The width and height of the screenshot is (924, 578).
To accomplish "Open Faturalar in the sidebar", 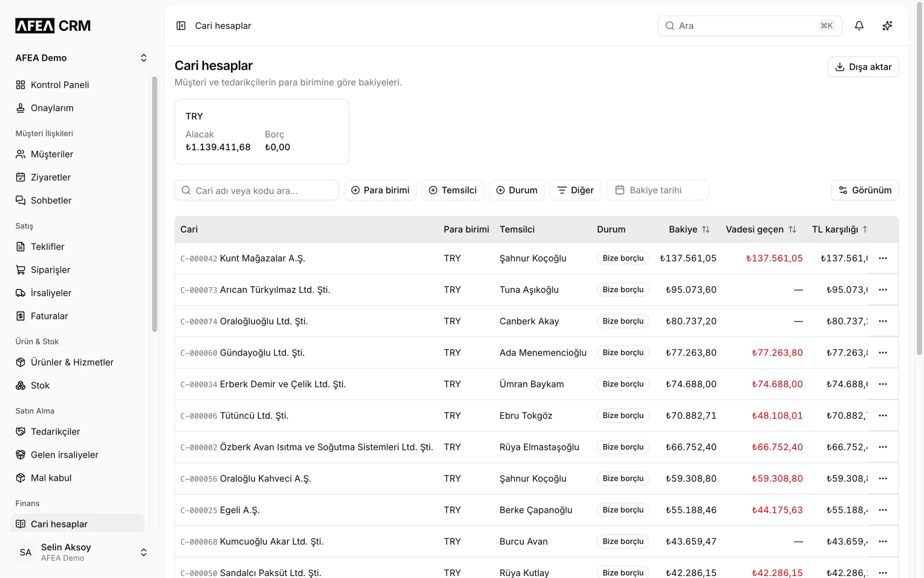I will 77,316.
